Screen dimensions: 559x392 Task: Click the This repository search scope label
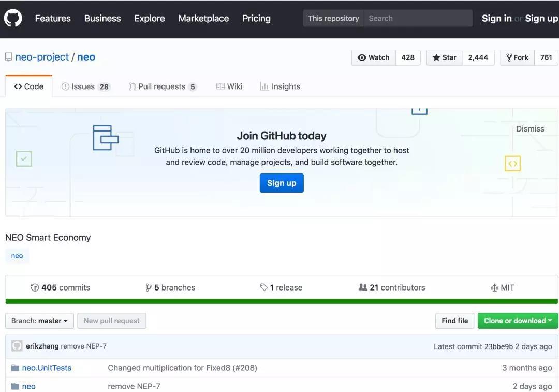point(333,18)
